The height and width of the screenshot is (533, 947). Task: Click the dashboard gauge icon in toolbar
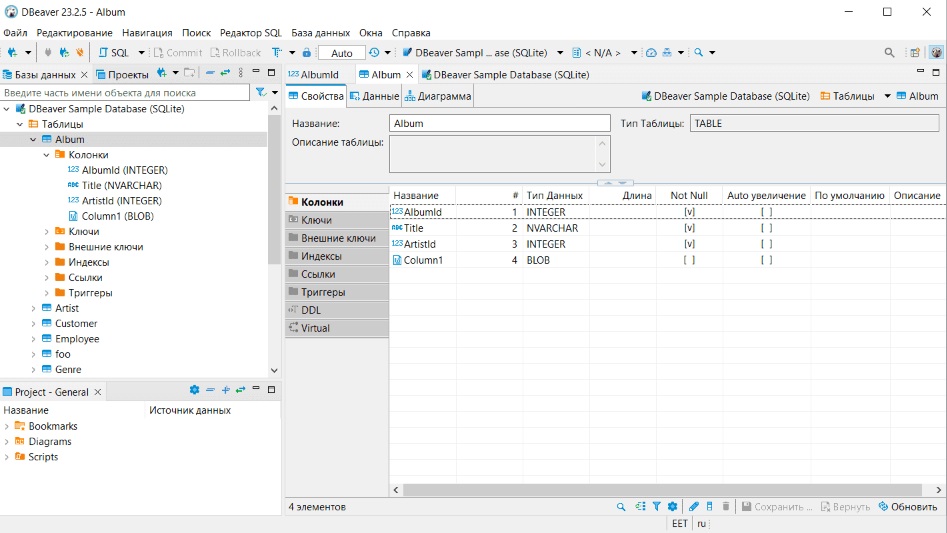point(651,52)
